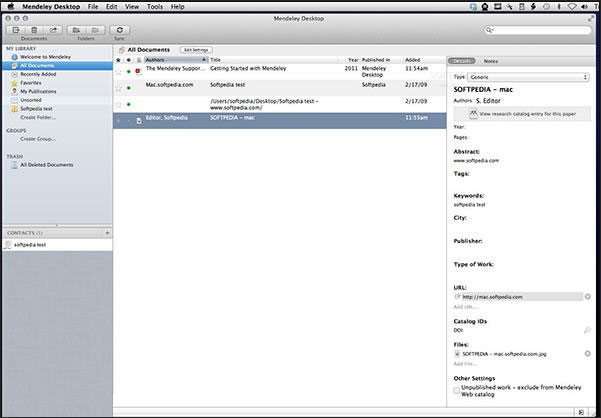Click the Add Documents toolbar icon
601x418 pixels.
(x=16, y=30)
